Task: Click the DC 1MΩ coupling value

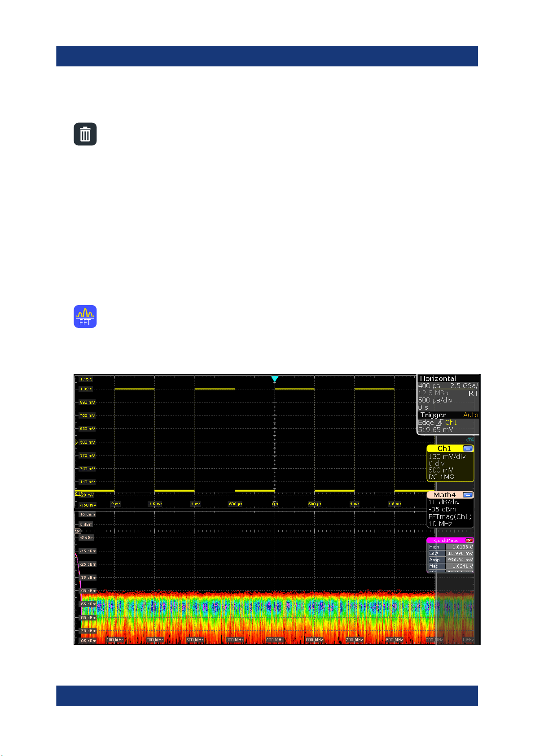Action: [442, 477]
